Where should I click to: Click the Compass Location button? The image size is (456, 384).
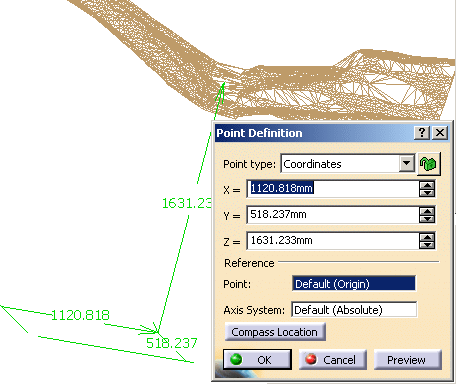[275, 332]
